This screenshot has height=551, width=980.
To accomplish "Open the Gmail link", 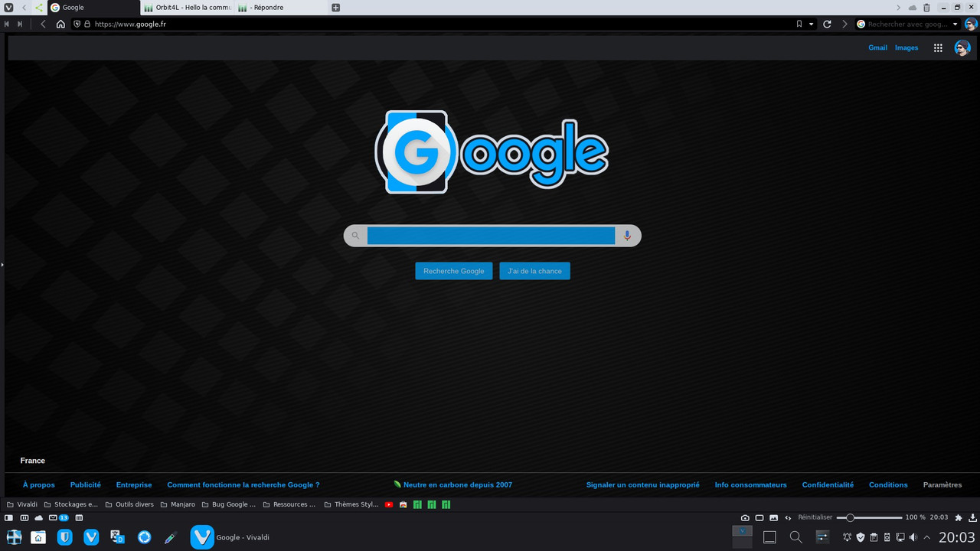I will pos(877,47).
